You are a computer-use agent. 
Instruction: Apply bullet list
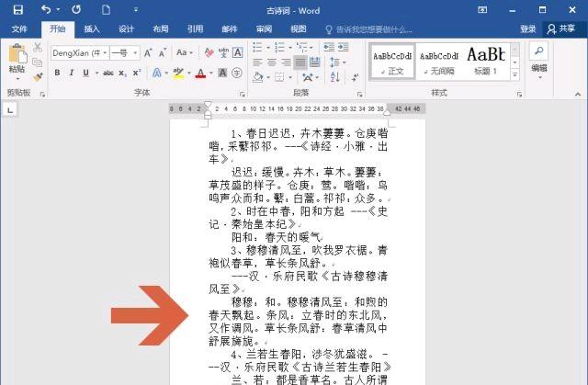257,47
